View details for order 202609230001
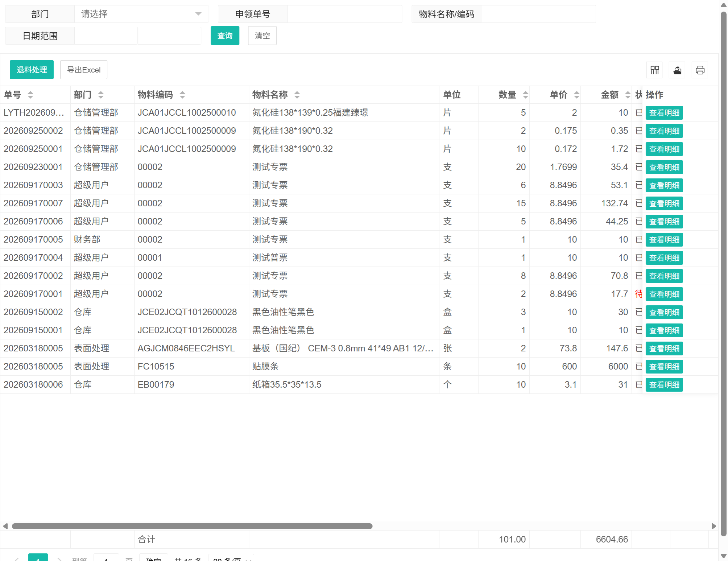Image resolution: width=728 pixels, height=561 pixels. [664, 167]
